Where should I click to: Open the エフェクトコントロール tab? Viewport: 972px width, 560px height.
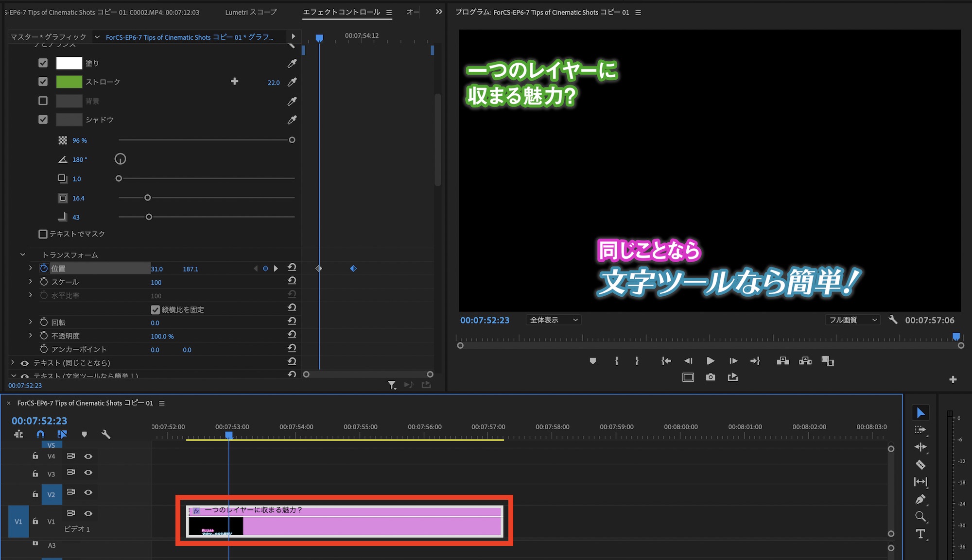(342, 12)
